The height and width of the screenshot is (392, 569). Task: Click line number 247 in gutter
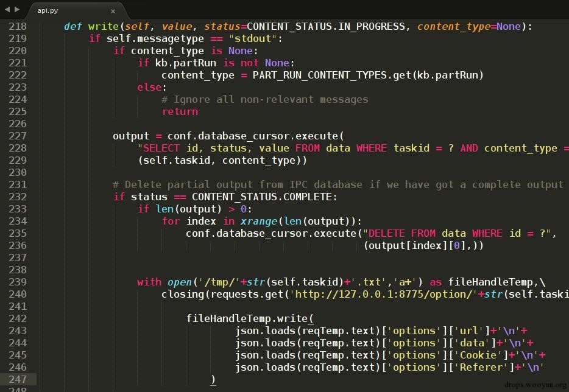18,379
